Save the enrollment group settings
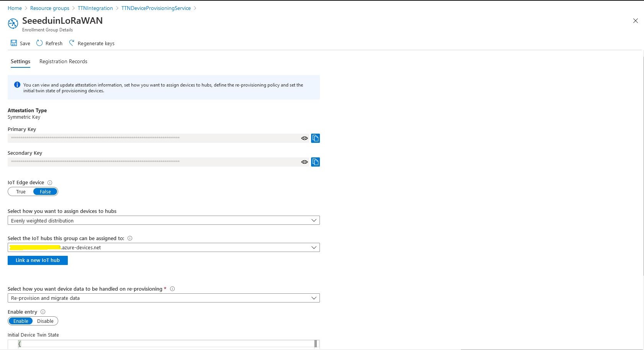The image size is (644, 350). click(x=20, y=43)
